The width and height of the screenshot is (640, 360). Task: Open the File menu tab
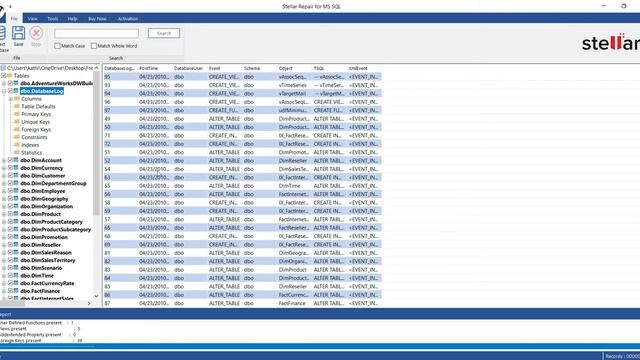14,18
